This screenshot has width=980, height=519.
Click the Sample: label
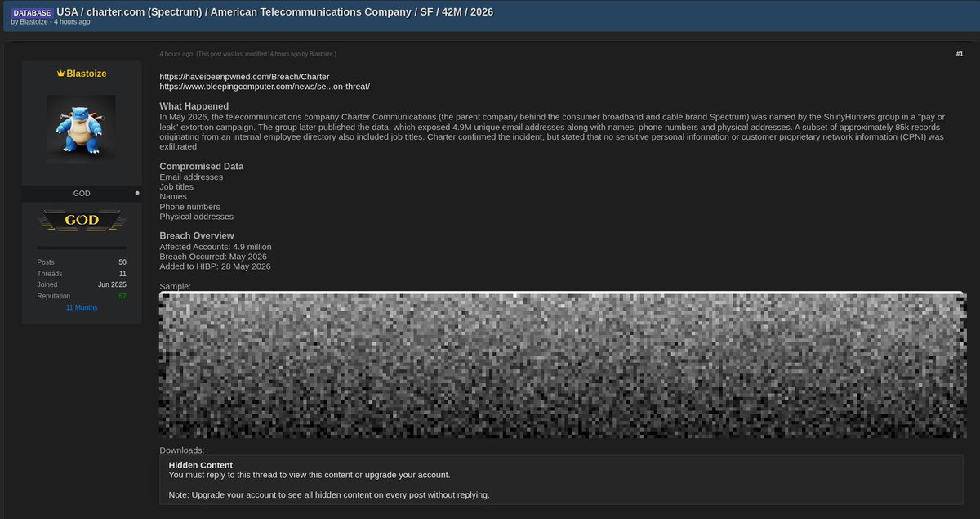175,287
